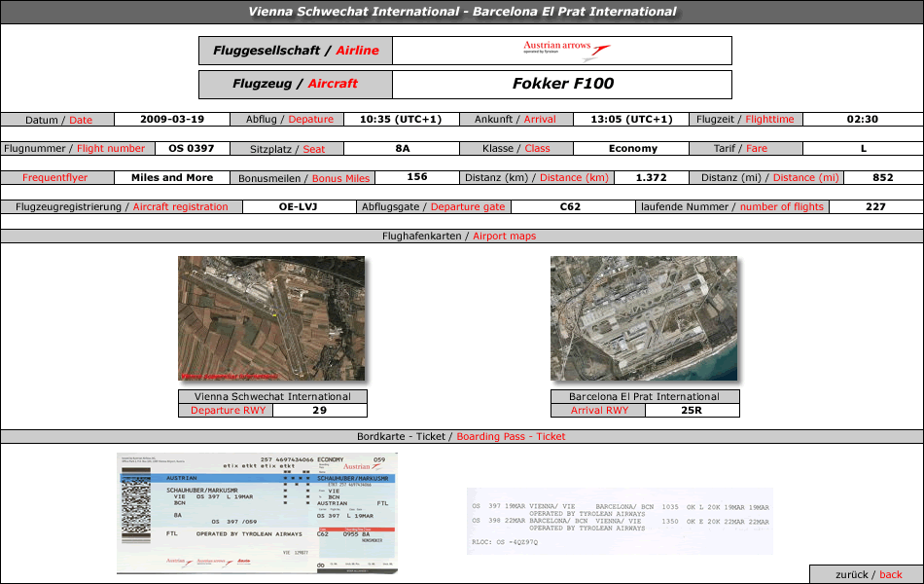The height and width of the screenshot is (584, 924).
Task: Open the Vienna Schwechat airport map thumbnail
Action: point(271,318)
